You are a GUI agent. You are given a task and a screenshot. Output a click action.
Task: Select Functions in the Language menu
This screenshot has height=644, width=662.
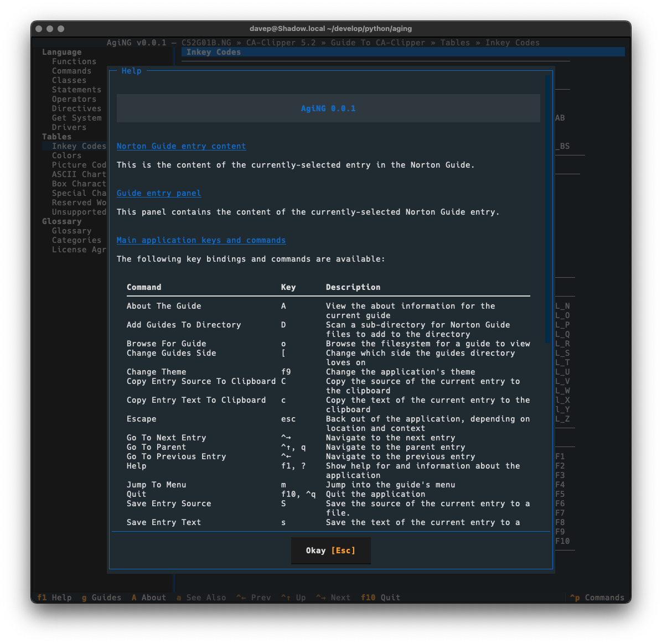click(74, 61)
